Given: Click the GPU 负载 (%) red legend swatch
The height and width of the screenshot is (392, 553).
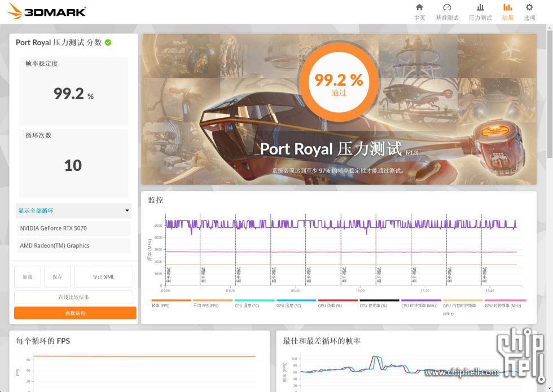Looking at the screenshot, I should pyautogui.click(x=337, y=301).
